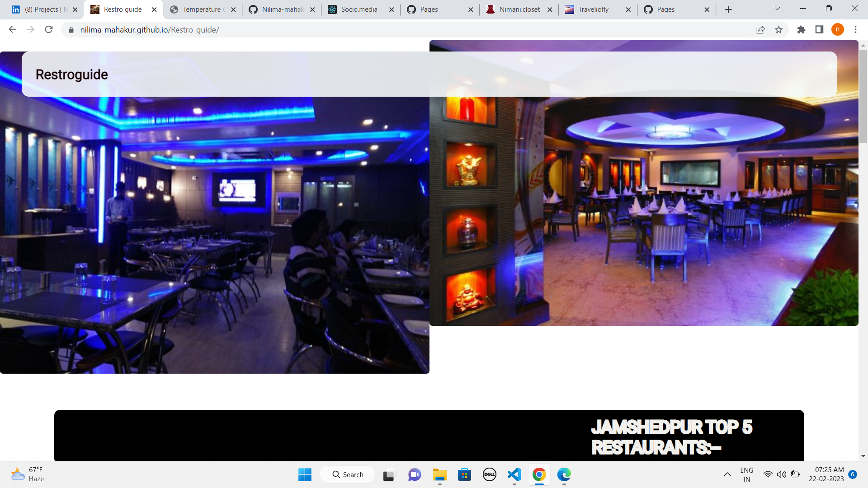
Task: Open the tab search dropdown arrow
Action: (x=777, y=9)
